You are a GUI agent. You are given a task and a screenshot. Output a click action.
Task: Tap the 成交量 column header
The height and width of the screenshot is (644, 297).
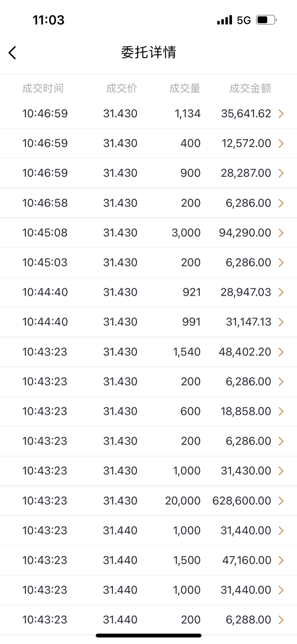(185, 88)
